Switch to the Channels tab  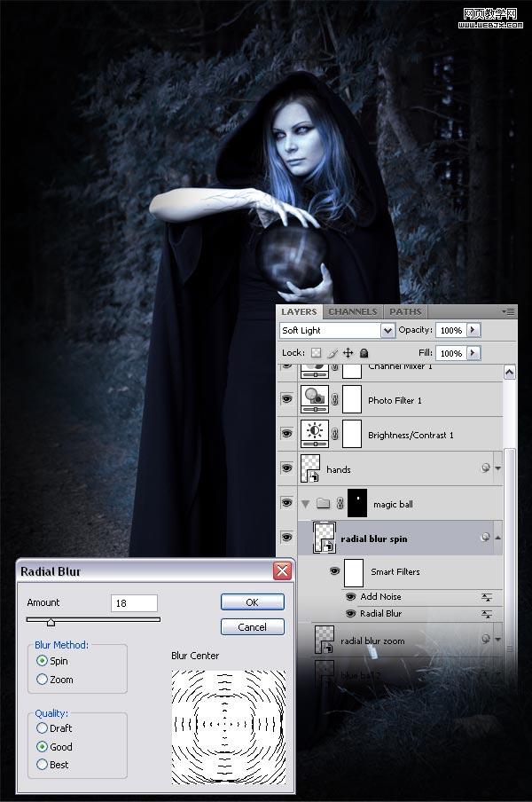coord(353,311)
